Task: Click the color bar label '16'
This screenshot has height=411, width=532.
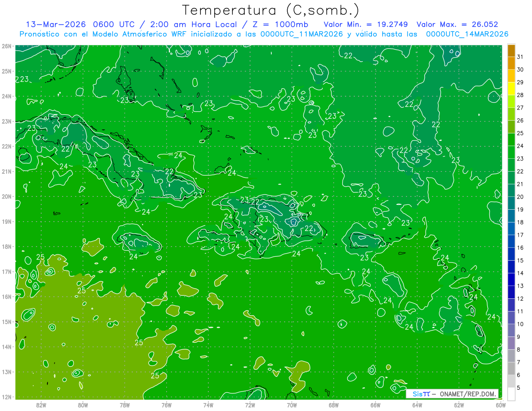Action: pyautogui.click(x=520, y=248)
